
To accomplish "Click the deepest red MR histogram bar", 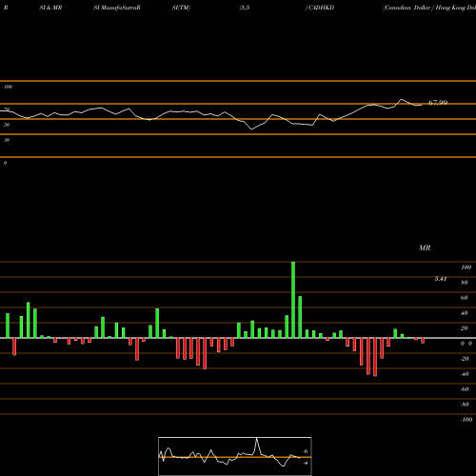I will pos(375,357).
